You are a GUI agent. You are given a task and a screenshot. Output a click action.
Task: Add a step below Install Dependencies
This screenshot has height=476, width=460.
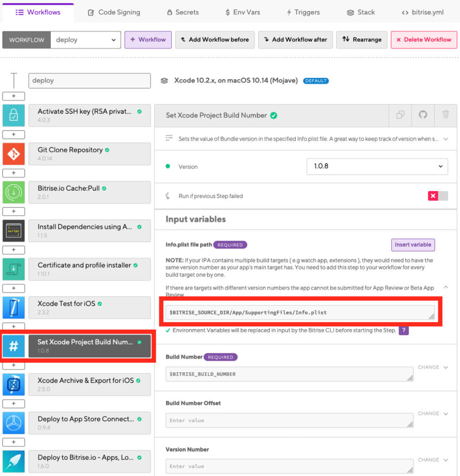pyautogui.click(x=14, y=250)
